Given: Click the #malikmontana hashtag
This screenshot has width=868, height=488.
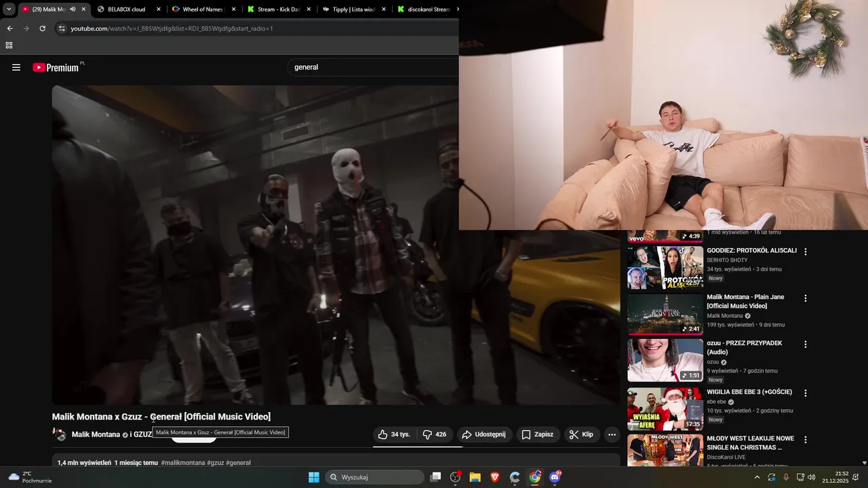Looking at the screenshot, I should [x=183, y=463].
